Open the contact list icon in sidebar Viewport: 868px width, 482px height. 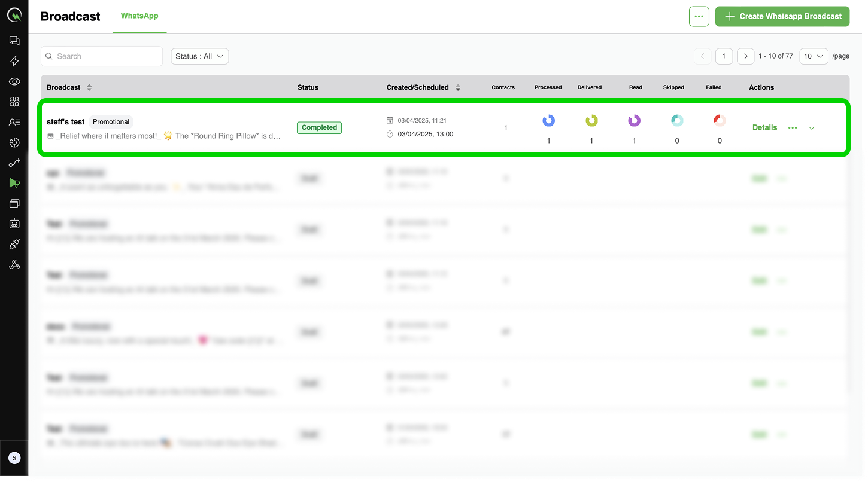[x=14, y=122]
